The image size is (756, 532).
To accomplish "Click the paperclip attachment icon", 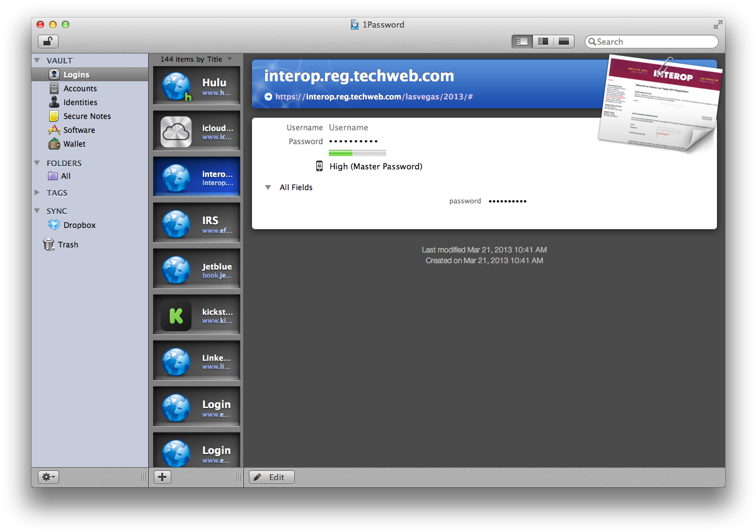I will 665,67.
